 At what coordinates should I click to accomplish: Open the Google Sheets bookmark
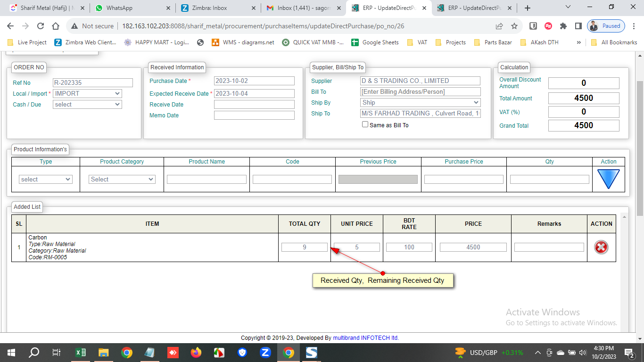pos(375,42)
